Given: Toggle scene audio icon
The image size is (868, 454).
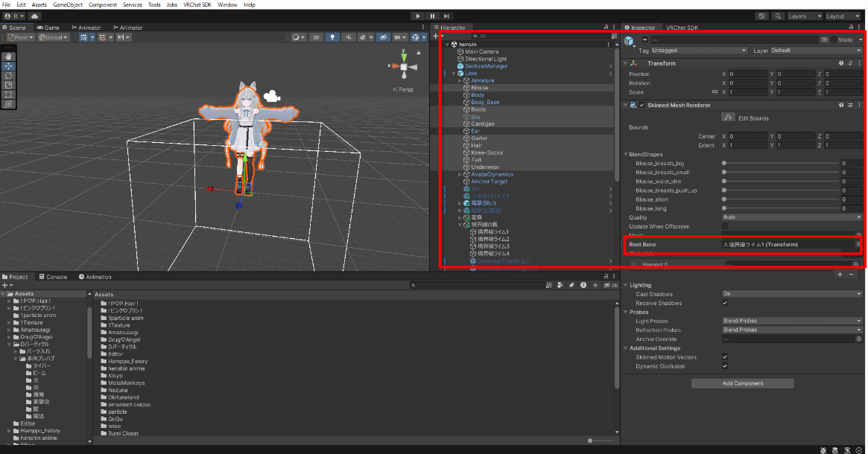Looking at the screenshot, I should (348, 37).
